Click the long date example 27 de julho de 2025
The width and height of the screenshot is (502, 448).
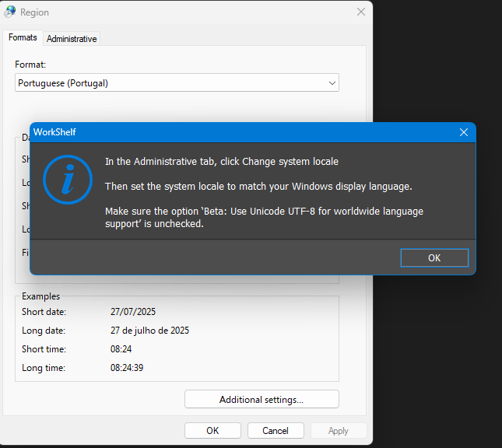(149, 331)
